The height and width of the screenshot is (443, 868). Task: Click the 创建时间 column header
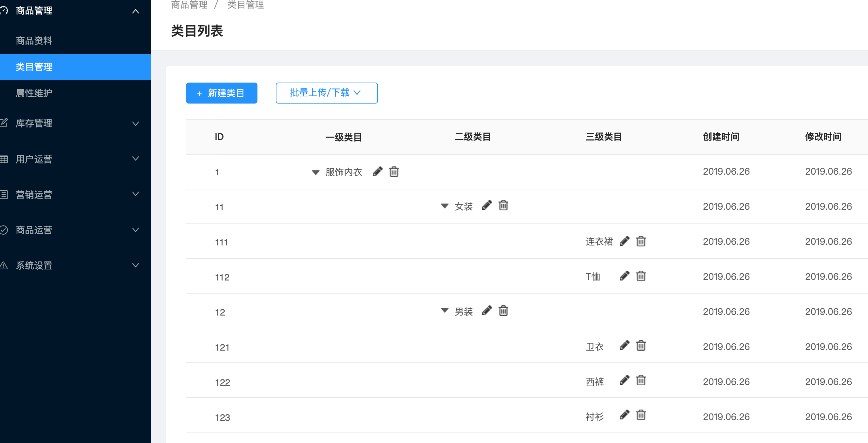[x=721, y=137]
